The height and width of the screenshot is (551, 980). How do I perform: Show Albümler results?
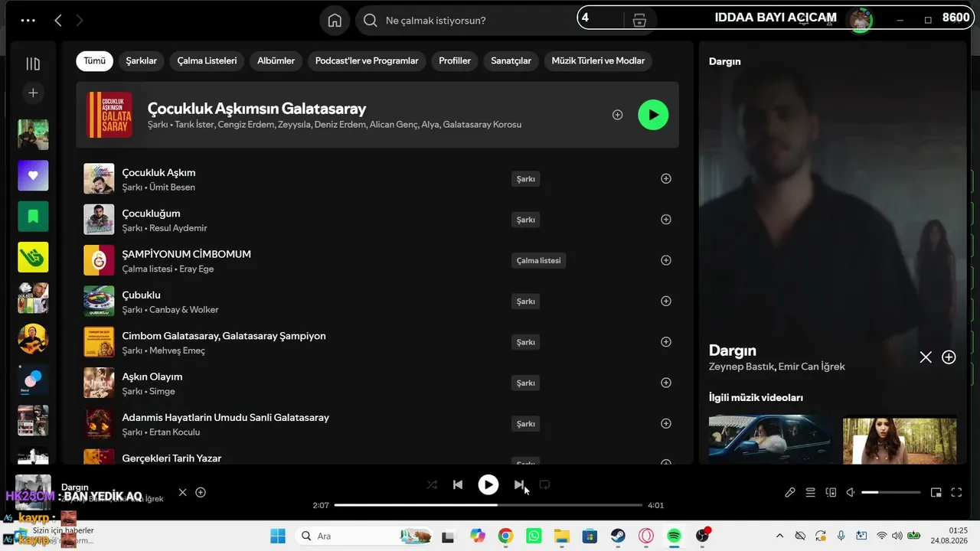[x=276, y=61]
